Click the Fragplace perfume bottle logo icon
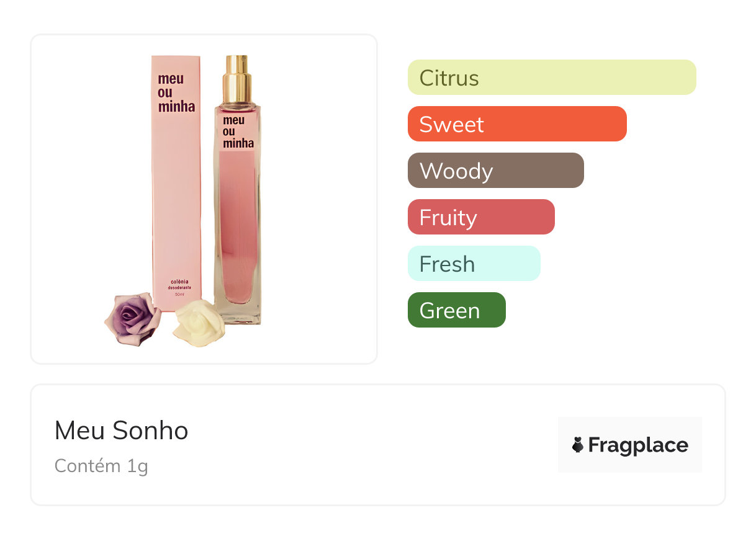This screenshot has height=536, width=756. (x=578, y=445)
